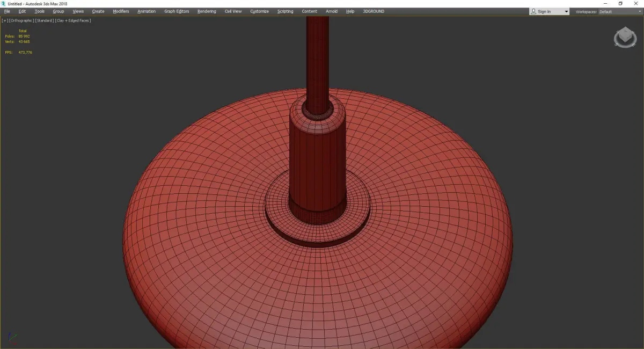Open the [Standard] viewport shading menu
Viewport: 644px width, 349px height.
[44, 20]
